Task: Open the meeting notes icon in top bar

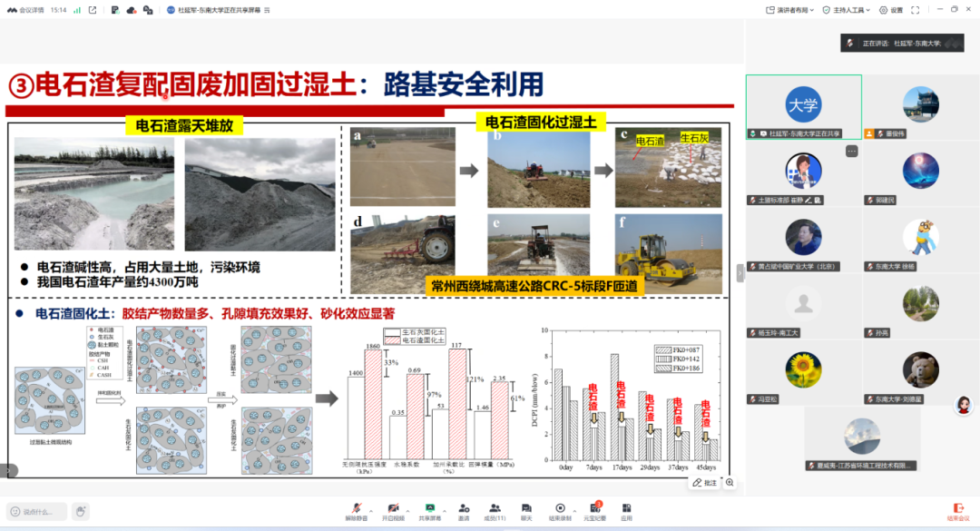Action: (115, 10)
